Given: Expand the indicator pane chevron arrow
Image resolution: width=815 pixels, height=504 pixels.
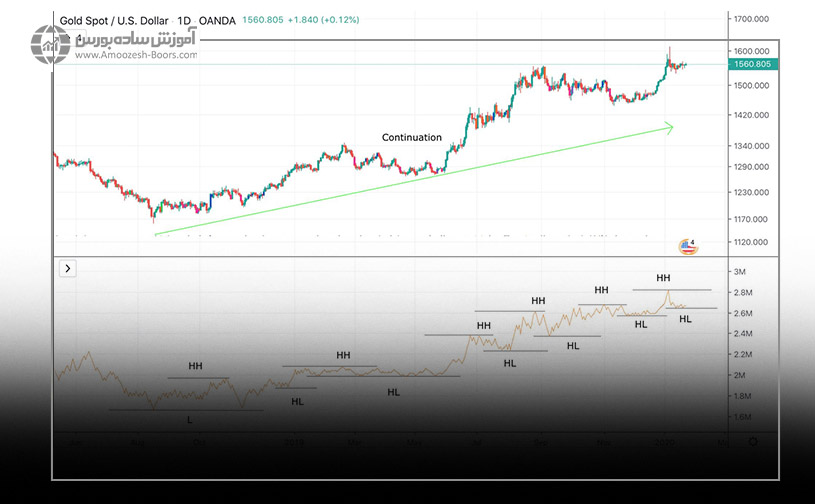Looking at the screenshot, I should [68, 268].
